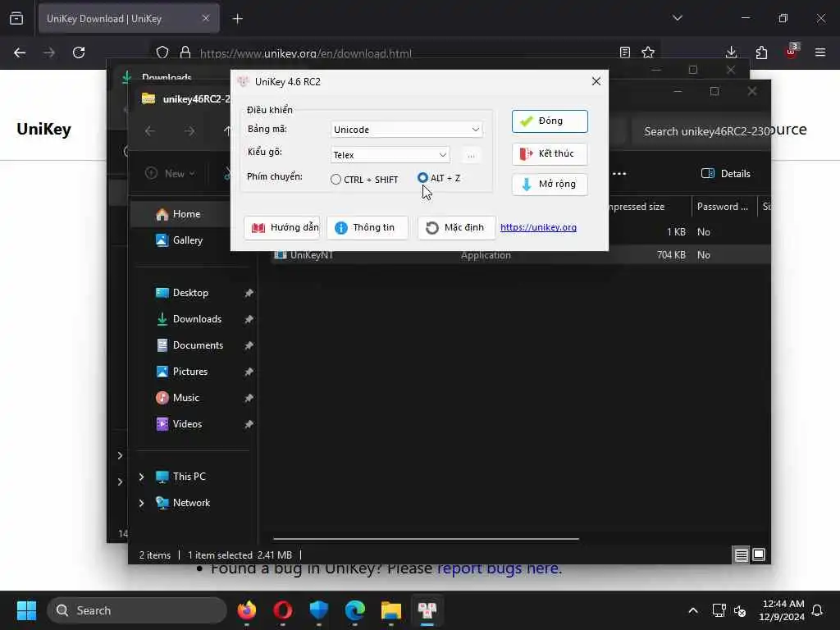The image size is (840, 630).
Task: Click the Kết thúc exit button
Action: [x=550, y=153]
